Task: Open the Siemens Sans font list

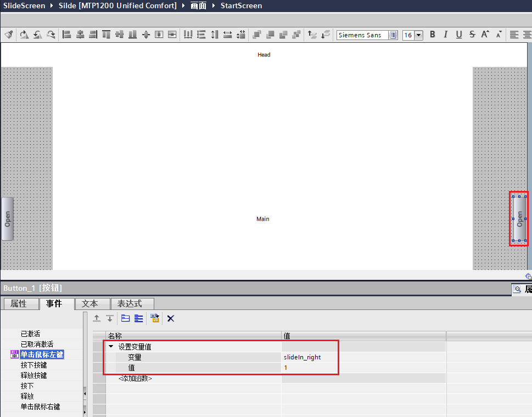Action: [393, 35]
